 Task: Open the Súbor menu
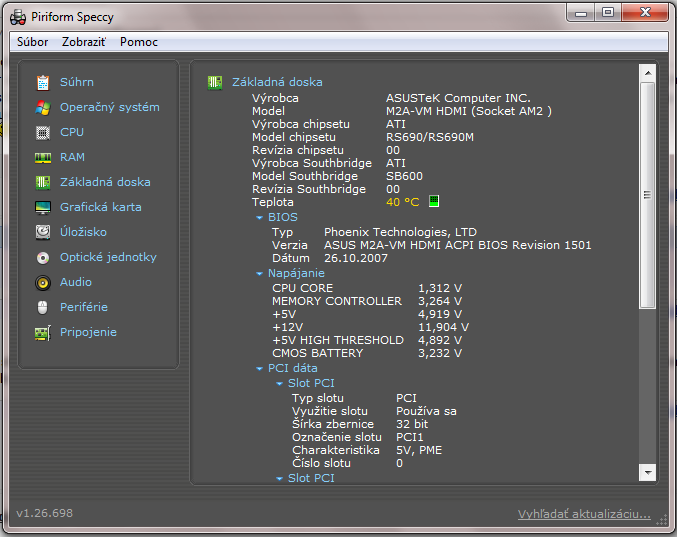click(32, 42)
